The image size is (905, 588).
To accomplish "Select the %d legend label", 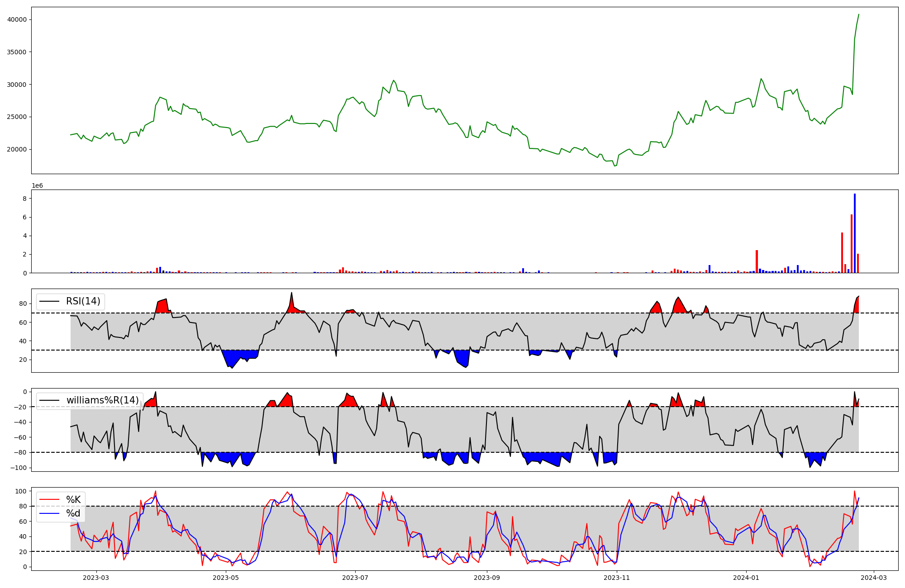I will click(x=73, y=513).
